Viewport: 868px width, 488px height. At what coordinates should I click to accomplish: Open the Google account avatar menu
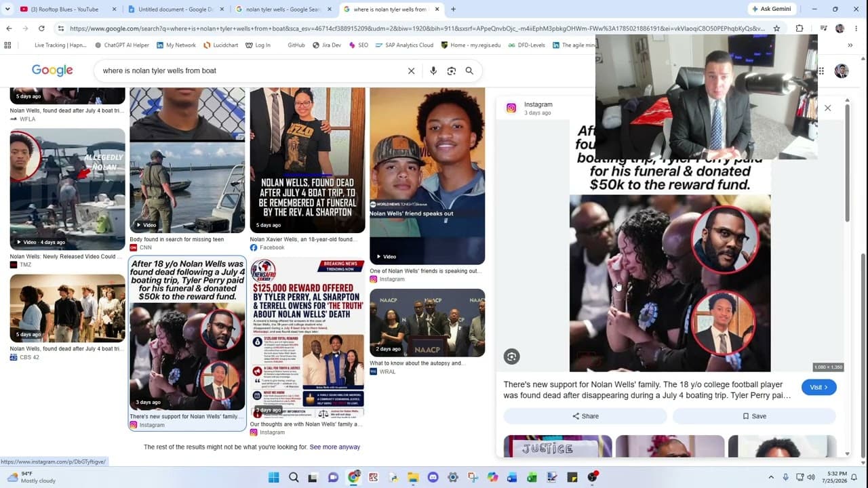coord(842,70)
